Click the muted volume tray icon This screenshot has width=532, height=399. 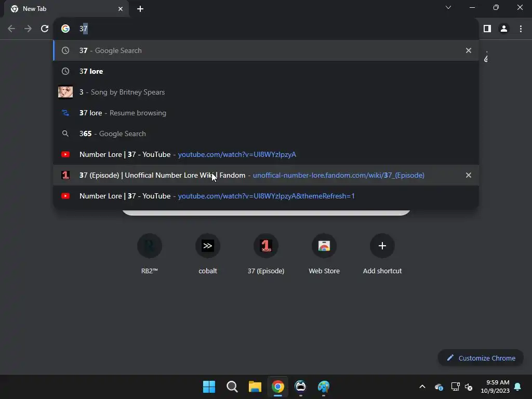(x=469, y=387)
